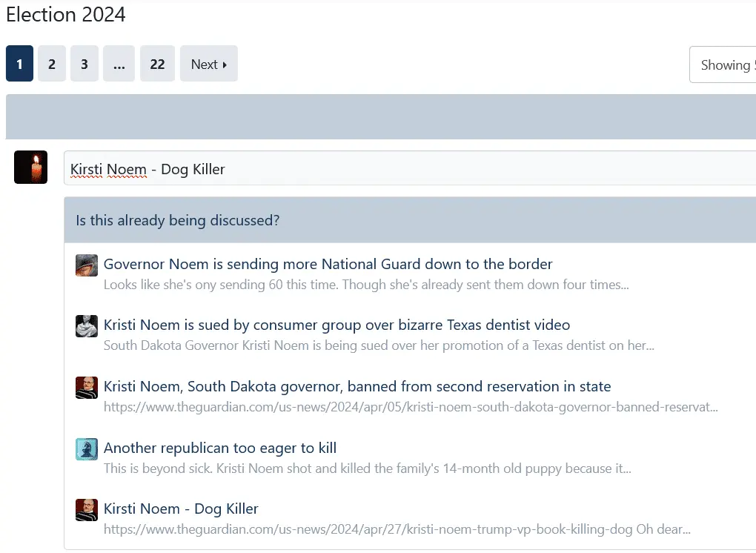756x553 pixels.
Task: Open 'Another republican too eager to kill' topic
Action: (220, 448)
